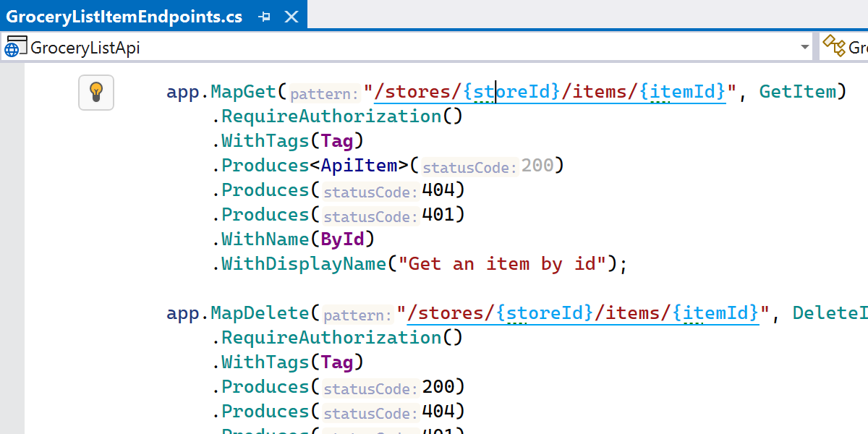Select the ById constant in WithName
This screenshot has width=868, height=434.
(343, 239)
